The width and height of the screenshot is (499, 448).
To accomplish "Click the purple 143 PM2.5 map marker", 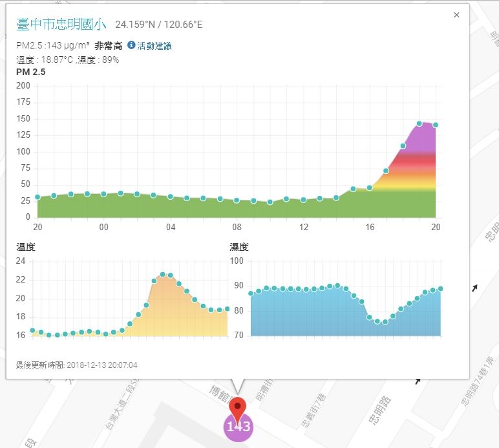I will (239, 427).
